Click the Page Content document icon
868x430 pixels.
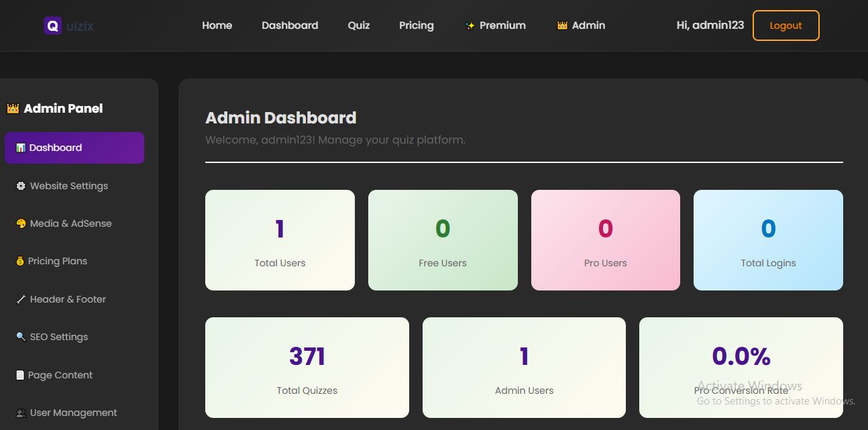20,375
